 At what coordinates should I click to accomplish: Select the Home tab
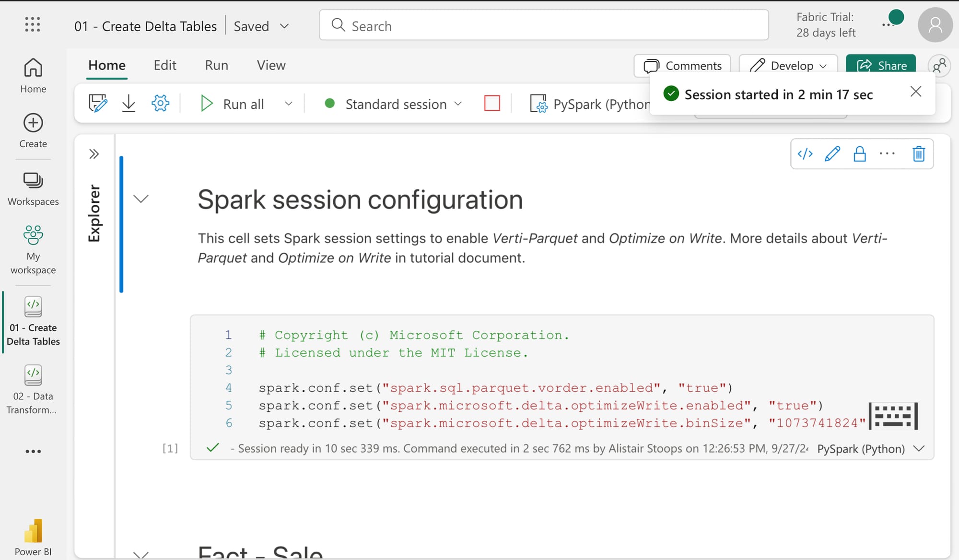click(106, 65)
